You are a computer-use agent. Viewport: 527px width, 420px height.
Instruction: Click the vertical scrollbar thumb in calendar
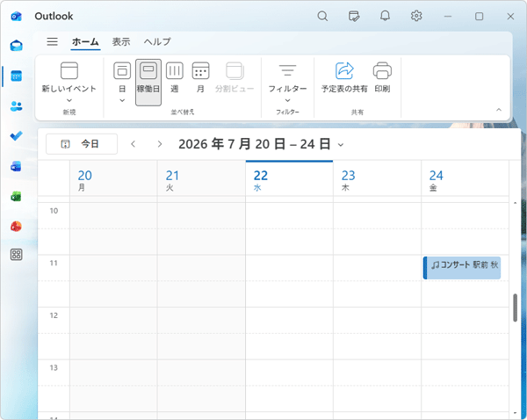(x=515, y=308)
